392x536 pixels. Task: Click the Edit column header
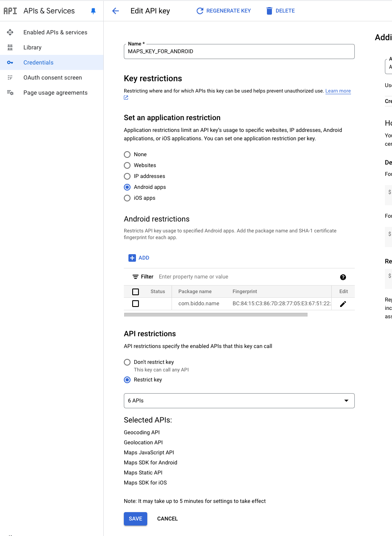tap(343, 291)
